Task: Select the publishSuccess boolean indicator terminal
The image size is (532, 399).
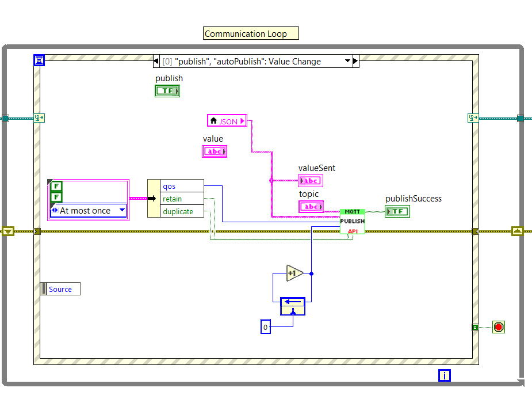Action: point(397,211)
